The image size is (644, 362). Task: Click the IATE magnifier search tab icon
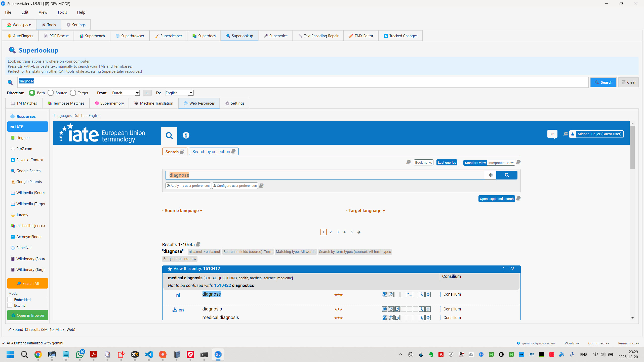[169, 136]
